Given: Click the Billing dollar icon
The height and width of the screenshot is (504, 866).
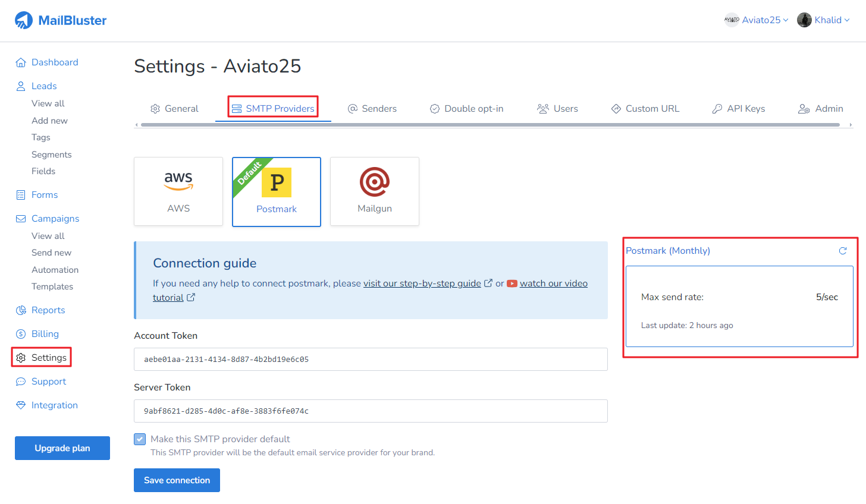Looking at the screenshot, I should tap(21, 334).
